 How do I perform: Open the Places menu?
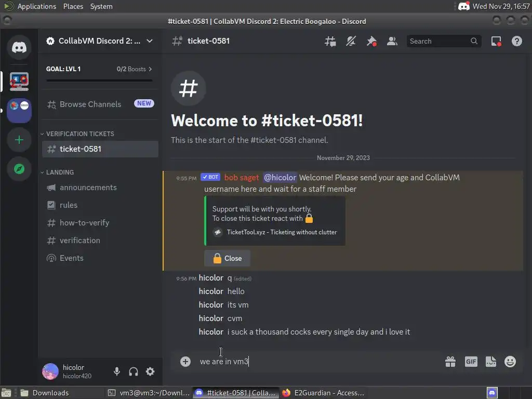[73, 6]
